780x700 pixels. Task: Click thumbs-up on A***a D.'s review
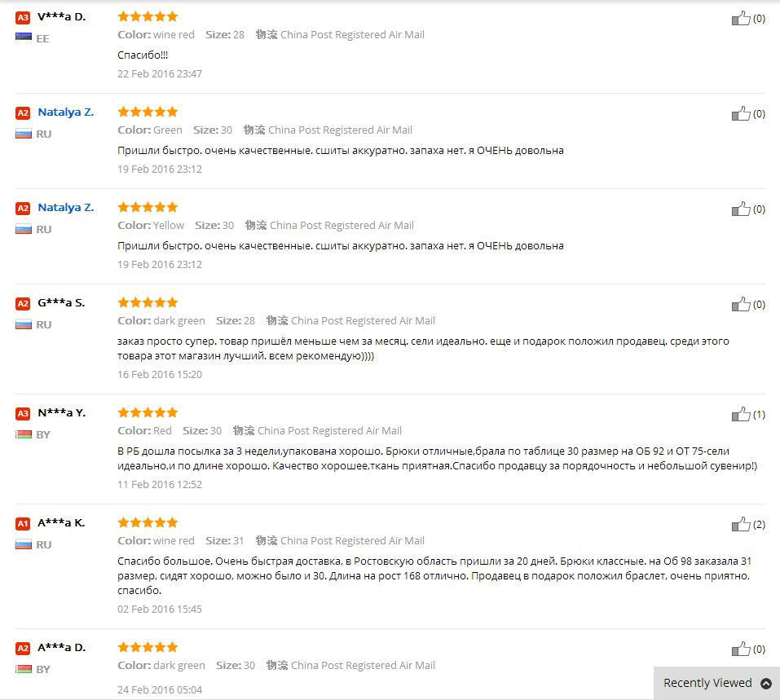[741, 649]
